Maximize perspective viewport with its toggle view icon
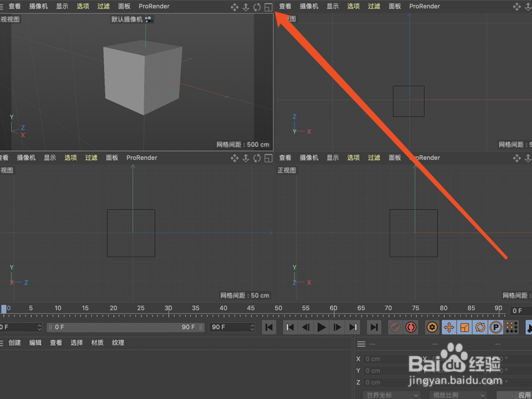 click(x=269, y=7)
